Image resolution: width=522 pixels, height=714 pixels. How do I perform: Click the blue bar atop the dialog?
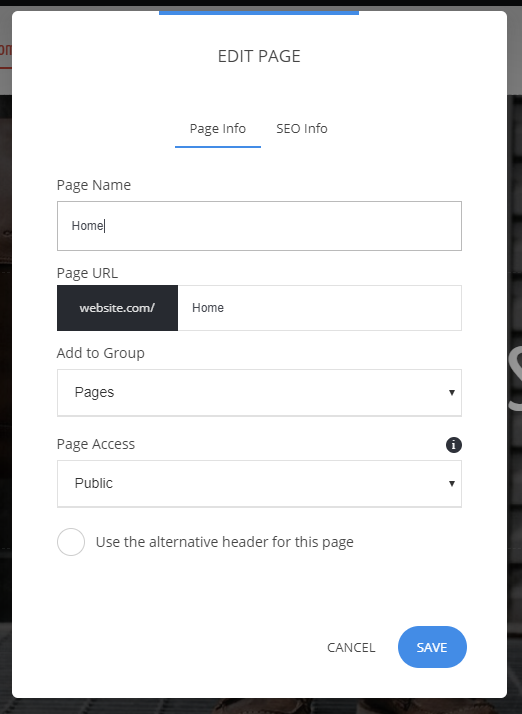[x=259, y=13]
